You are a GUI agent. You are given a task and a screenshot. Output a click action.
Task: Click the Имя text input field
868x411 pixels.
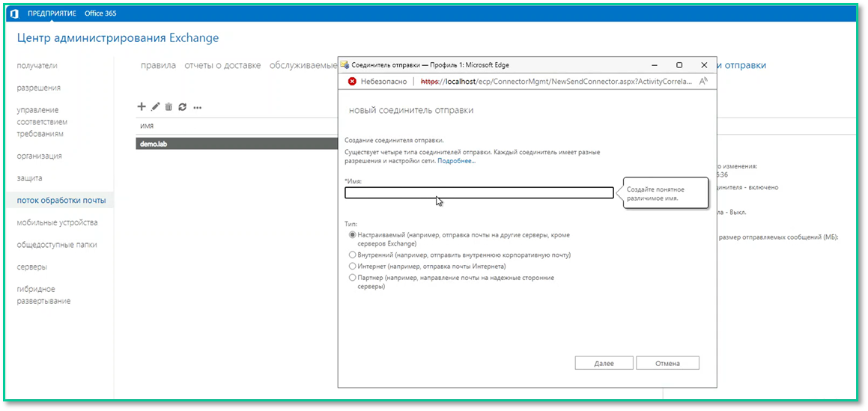pyautogui.click(x=479, y=193)
